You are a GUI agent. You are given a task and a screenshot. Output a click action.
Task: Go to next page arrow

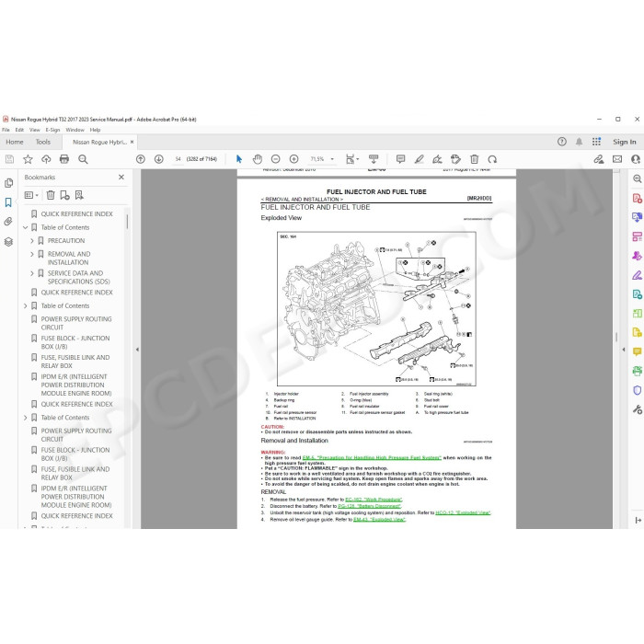coord(159,159)
